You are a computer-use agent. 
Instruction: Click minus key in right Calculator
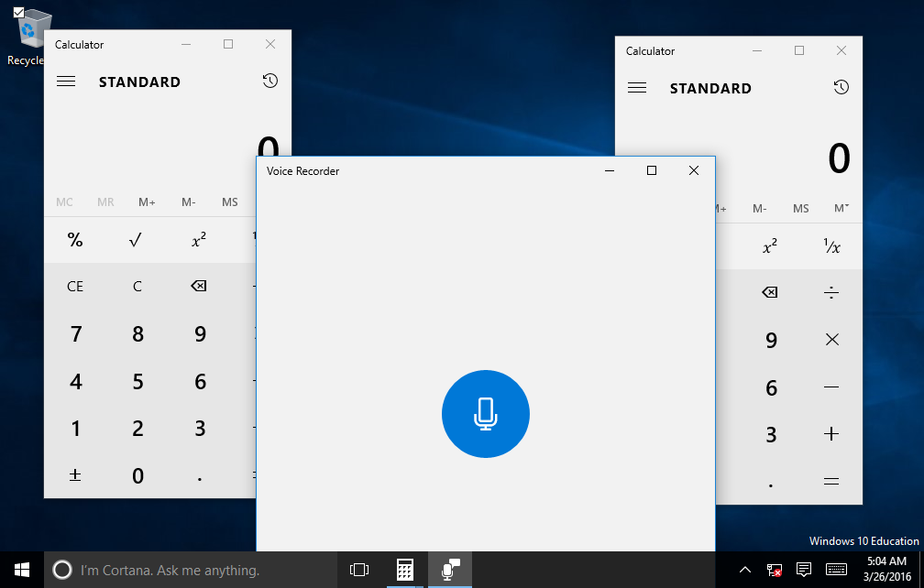(x=831, y=387)
